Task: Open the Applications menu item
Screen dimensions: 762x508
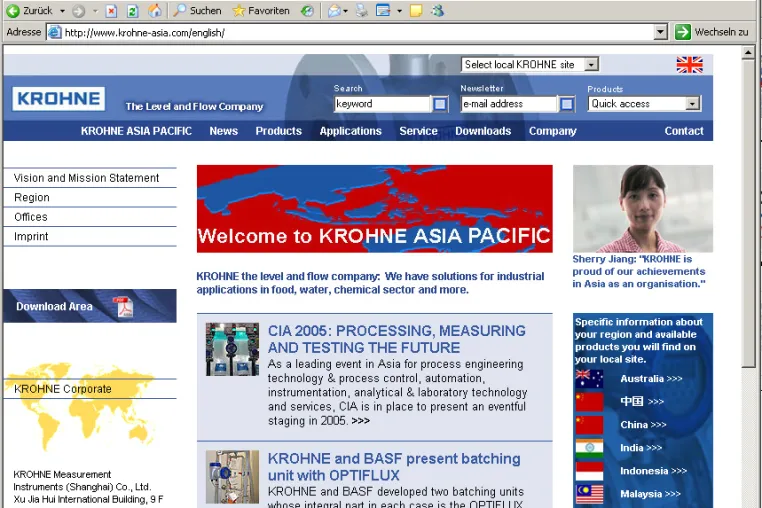Action: click(350, 131)
